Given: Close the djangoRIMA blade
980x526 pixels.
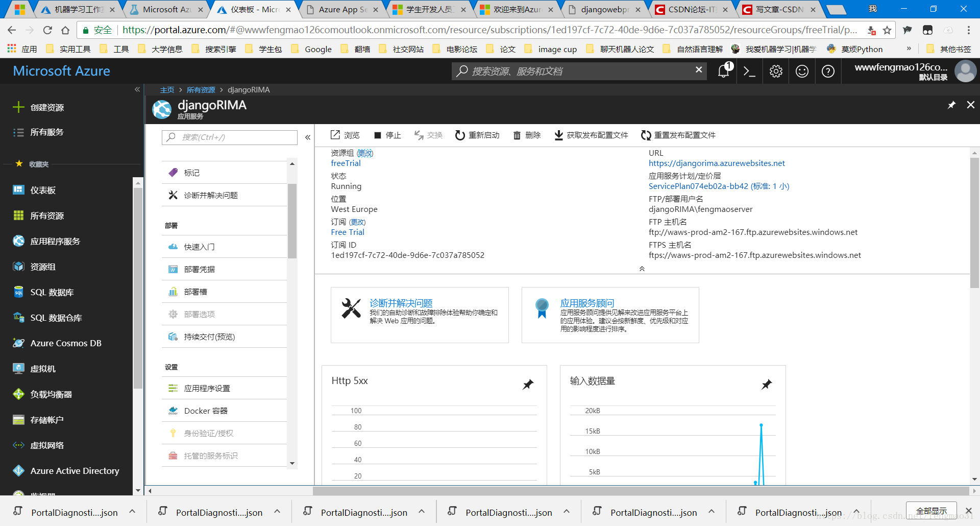Looking at the screenshot, I should tap(971, 105).
